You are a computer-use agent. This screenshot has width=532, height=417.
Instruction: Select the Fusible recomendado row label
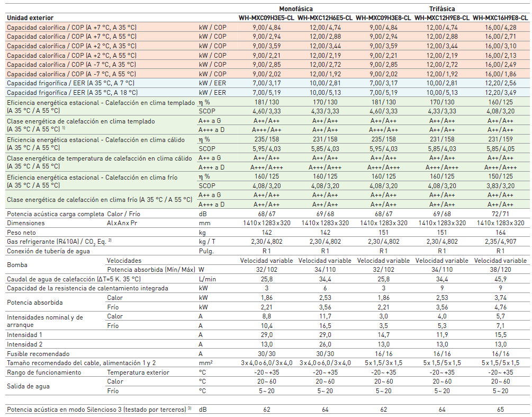pyautogui.click(x=38, y=353)
